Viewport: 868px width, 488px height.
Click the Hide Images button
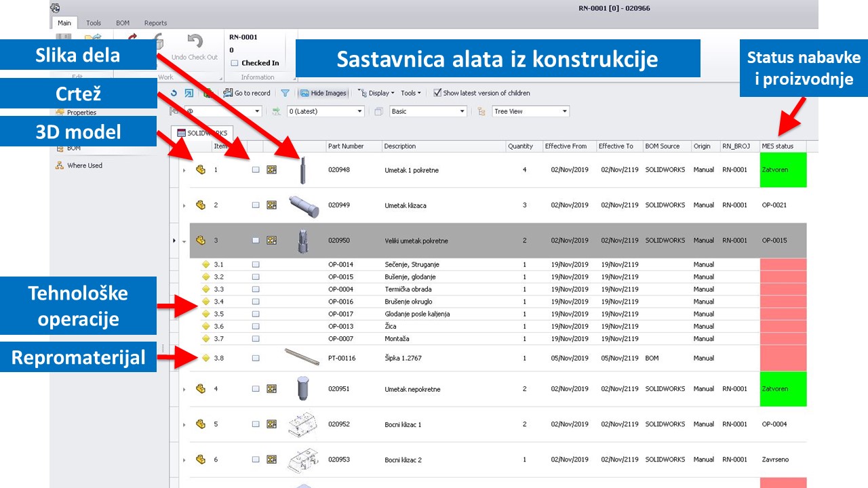[323, 94]
